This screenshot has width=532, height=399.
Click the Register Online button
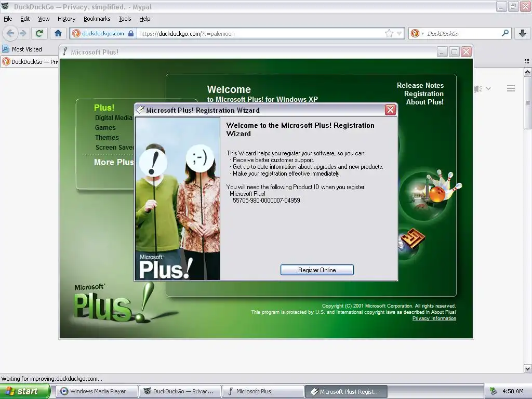[317, 270]
